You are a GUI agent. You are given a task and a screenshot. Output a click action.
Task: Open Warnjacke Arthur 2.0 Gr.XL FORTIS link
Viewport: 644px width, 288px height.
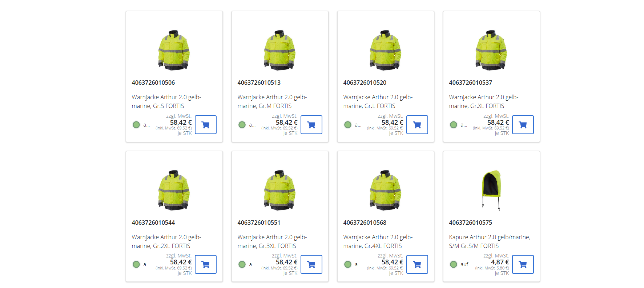tap(484, 101)
